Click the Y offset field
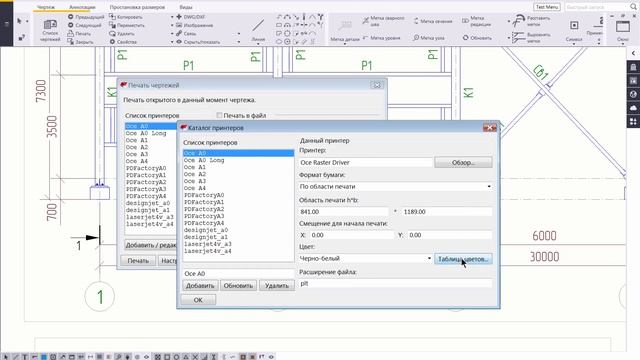 pos(449,235)
